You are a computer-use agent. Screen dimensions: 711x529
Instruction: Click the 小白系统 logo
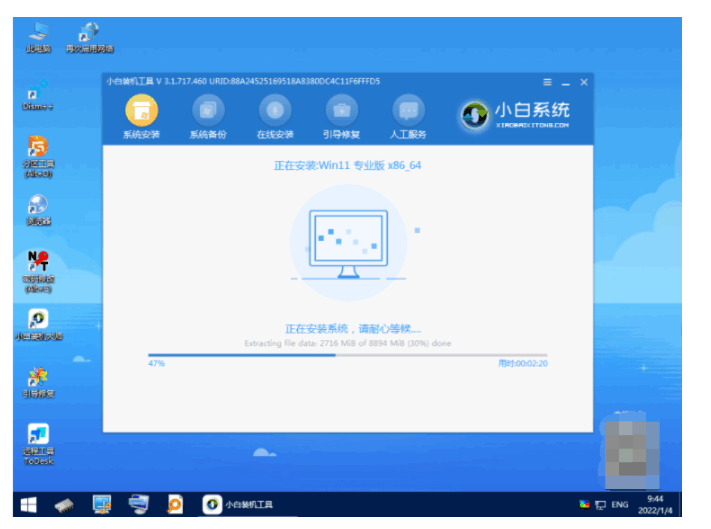pyautogui.click(x=515, y=115)
